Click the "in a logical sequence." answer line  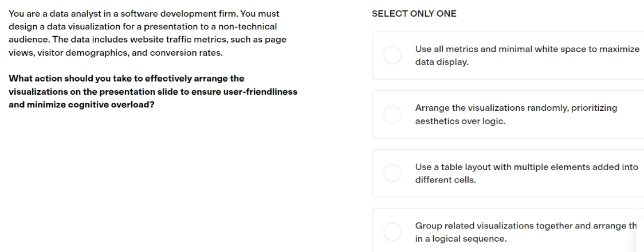461,239
